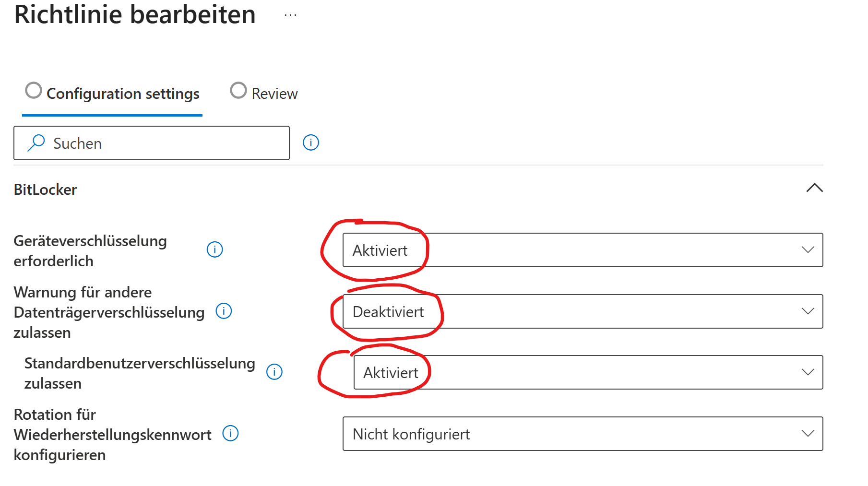Viewport: 868px width, 486px height.
Task: Expand the Nicht konfiguriert dropdown
Action: pos(583,434)
